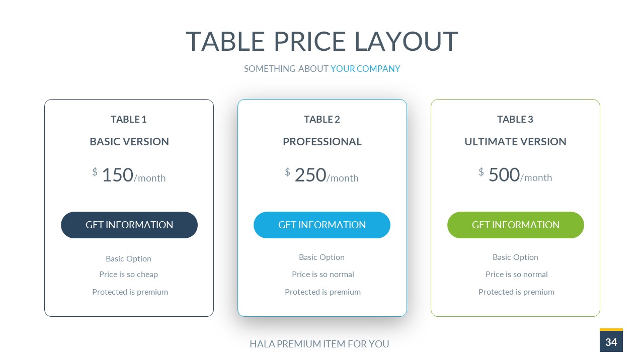Click the BASIC VERSION plan name
The height and width of the screenshot is (362, 644).
coord(129,142)
